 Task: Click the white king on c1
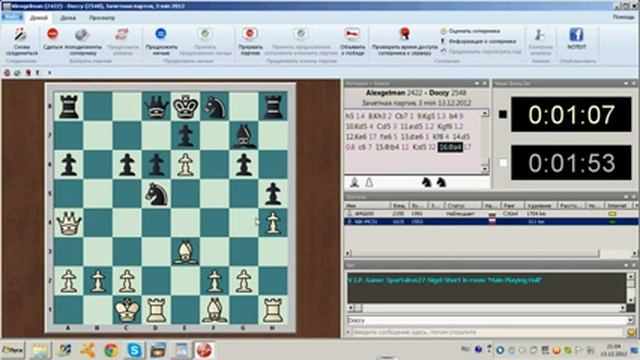tap(127, 310)
